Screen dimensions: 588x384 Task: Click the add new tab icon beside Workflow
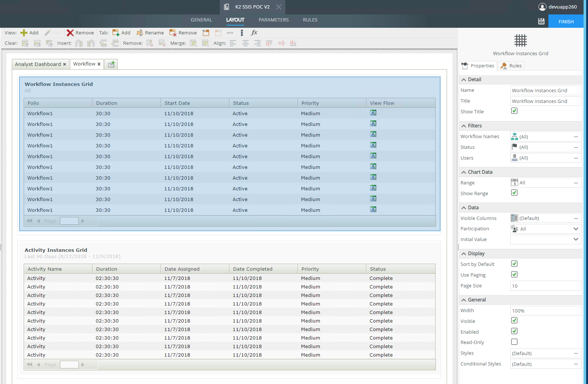coord(111,64)
